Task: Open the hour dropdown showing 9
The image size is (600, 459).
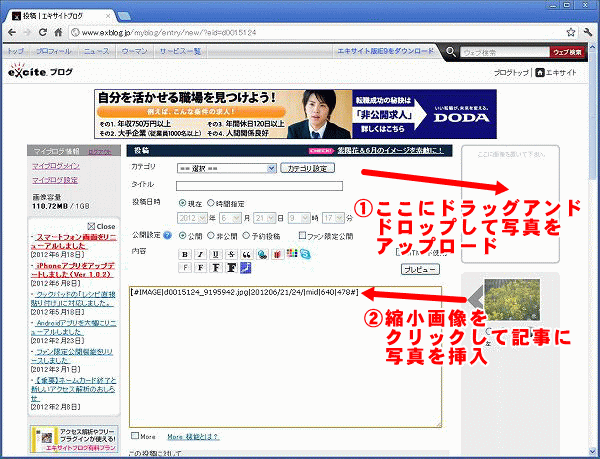Action: click(x=299, y=218)
